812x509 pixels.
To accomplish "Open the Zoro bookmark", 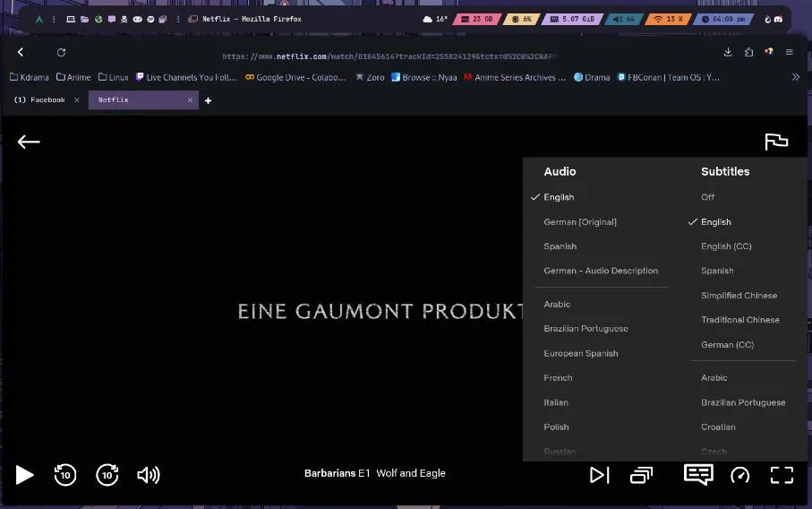I will coord(370,77).
